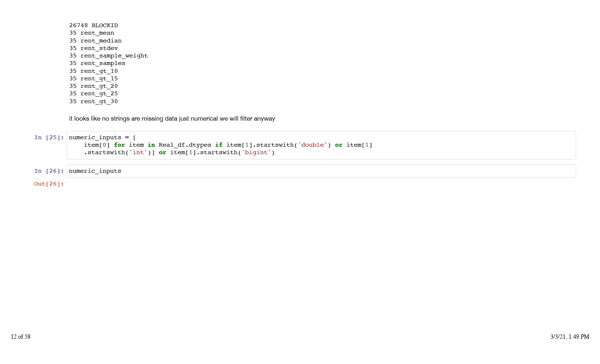
Task: Place cursor on the 'bigint' string literal
Action: (256, 152)
